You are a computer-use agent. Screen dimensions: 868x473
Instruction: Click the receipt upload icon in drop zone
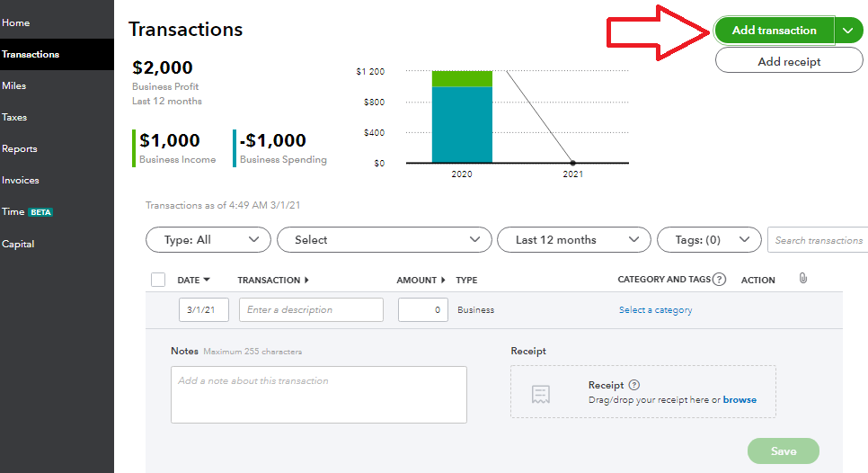[x=540, y=393]
